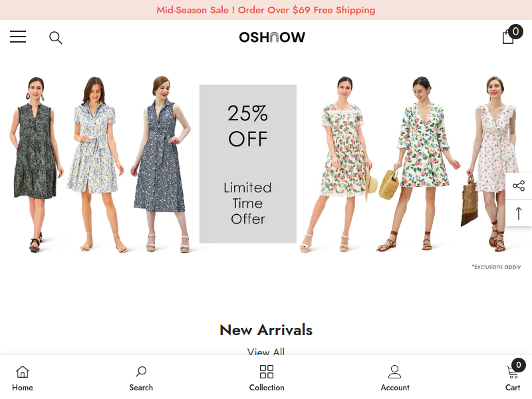Viewport: 532px width, 399px height.
Task: Click the header search magnifier icon
Action: tap(56, 38)
